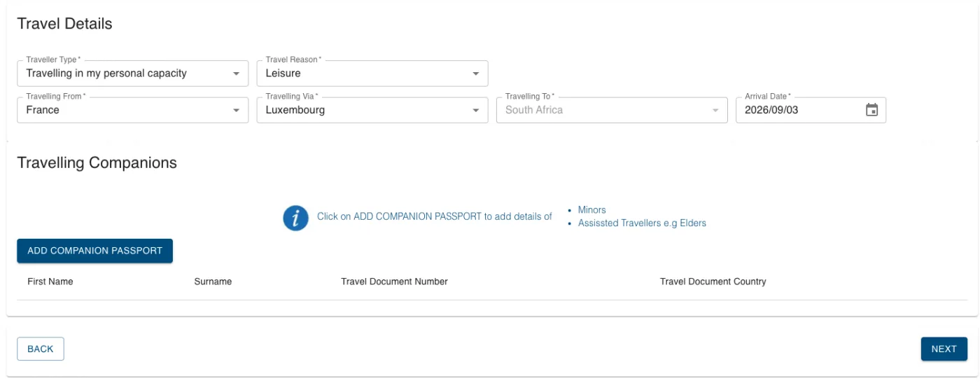Select the Travelling in my personal capacity field
The height and width of the screenshot is (383, 980).
132,73
